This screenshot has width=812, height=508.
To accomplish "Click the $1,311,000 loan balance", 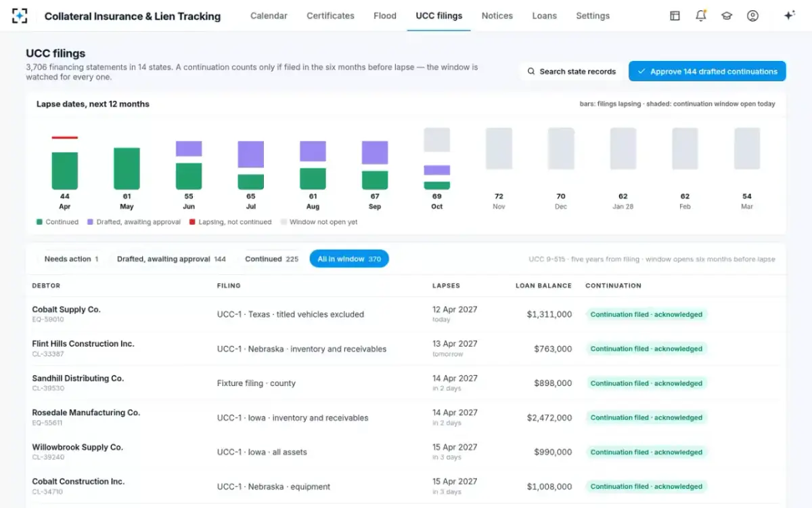I will point(549,314).
